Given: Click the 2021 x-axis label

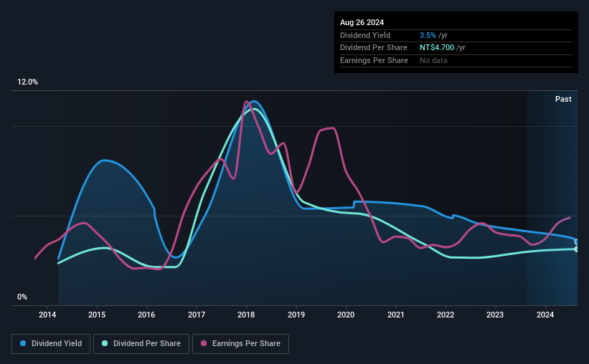Looking at the screenshot, I should pyautogui.click(x=396, y=315).
